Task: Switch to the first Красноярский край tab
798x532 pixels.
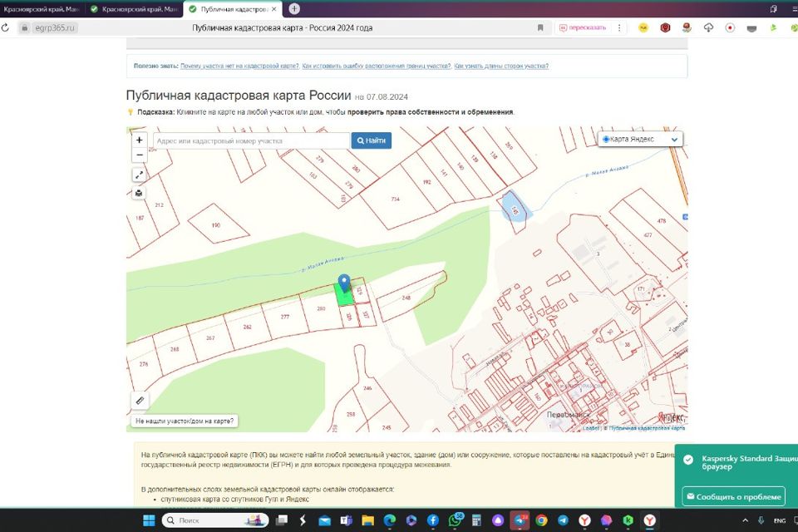Action: (42, 8)
